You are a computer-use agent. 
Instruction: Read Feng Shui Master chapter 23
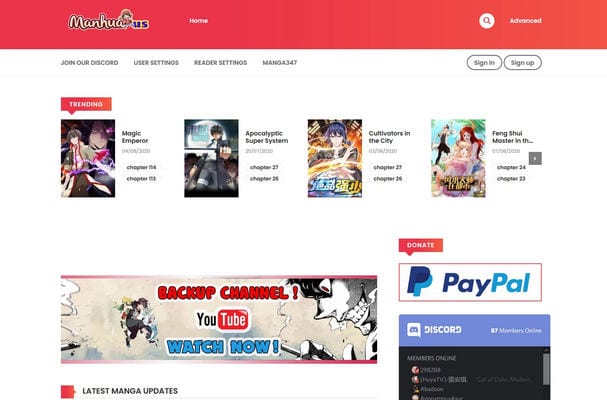point(511,179)
